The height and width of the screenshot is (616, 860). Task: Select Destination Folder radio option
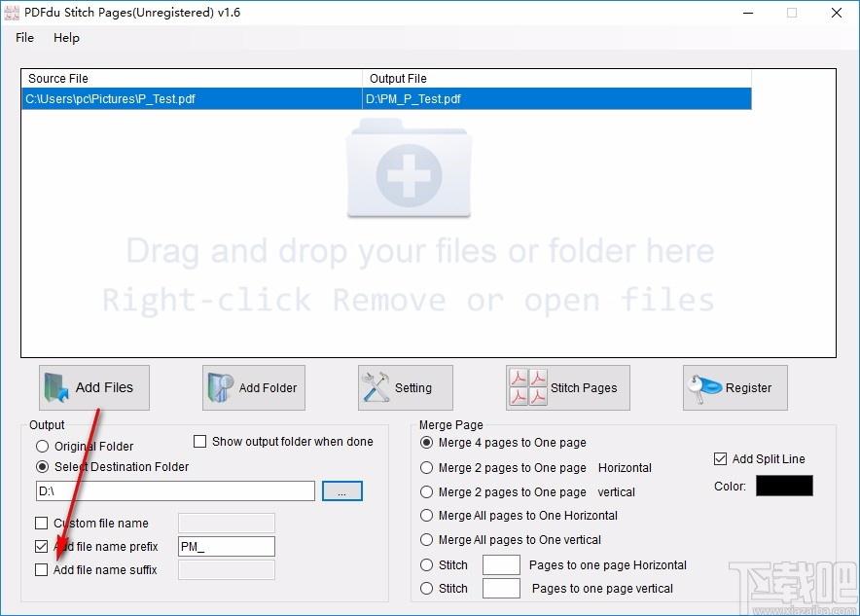(42, 467)
